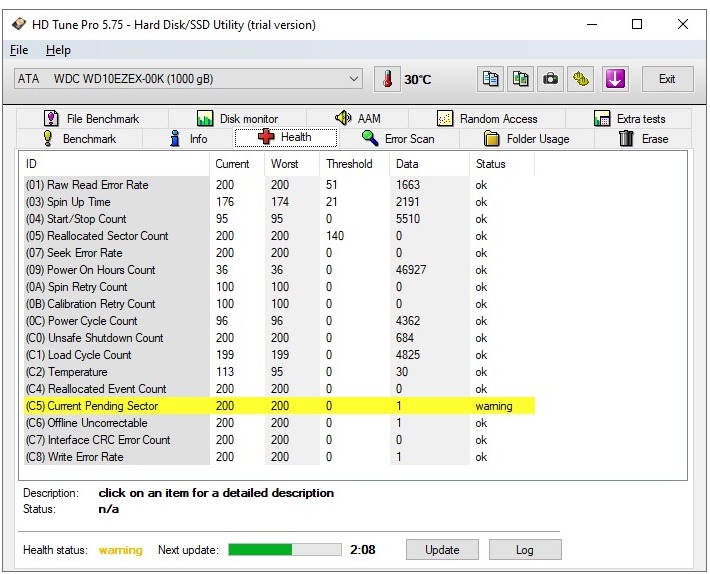Image resolution: width=710 pixels, height=574 pixels.
Task: Click the Folder Usage folder icon
Action: pos(491,139)
